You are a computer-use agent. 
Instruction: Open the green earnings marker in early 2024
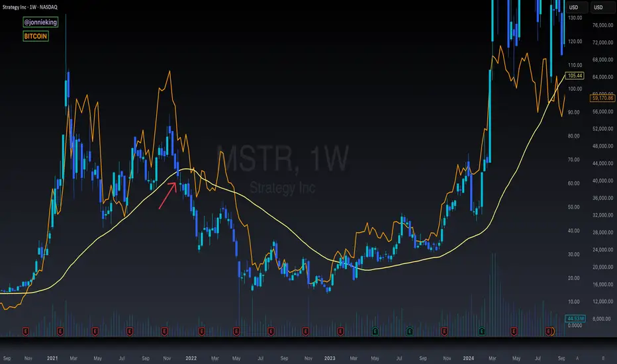tap(482, 332)
